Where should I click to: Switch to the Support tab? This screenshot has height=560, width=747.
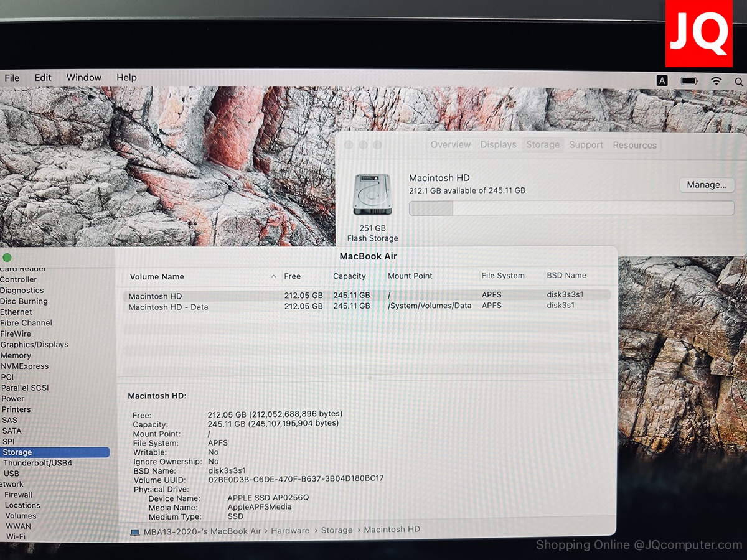(586, 145)
